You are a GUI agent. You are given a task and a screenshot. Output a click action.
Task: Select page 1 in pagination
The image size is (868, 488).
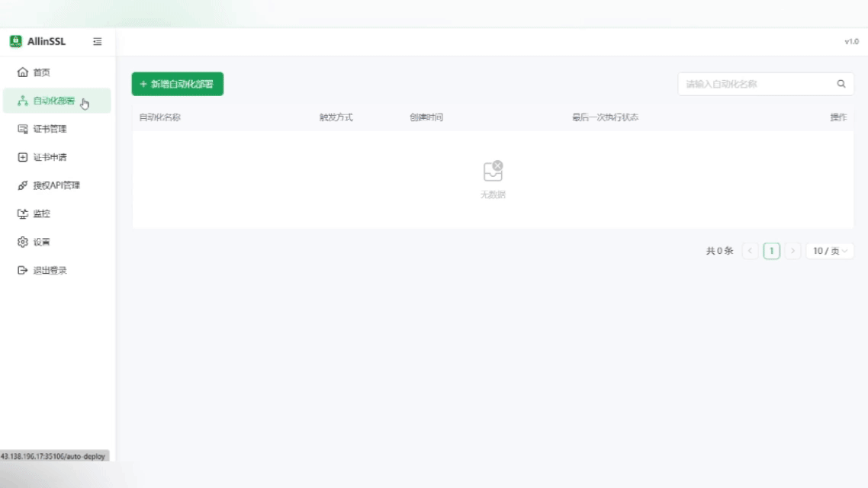(771, 251)
